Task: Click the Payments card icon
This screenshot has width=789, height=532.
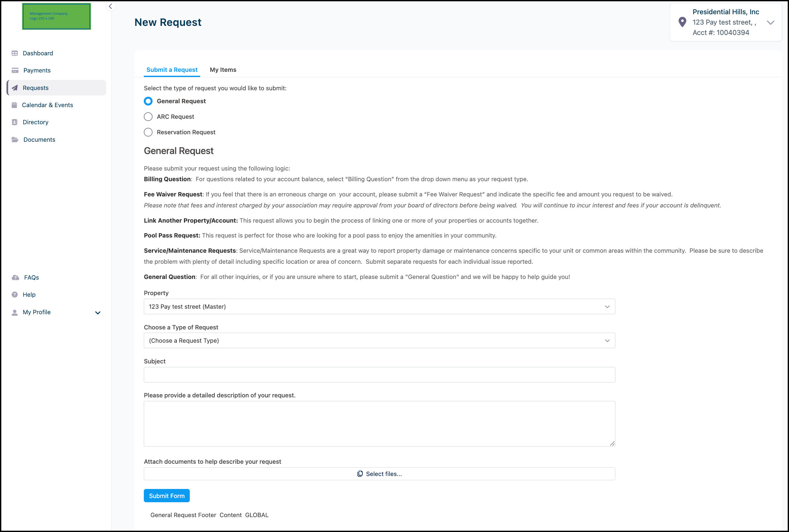Action: coord(15,70)
